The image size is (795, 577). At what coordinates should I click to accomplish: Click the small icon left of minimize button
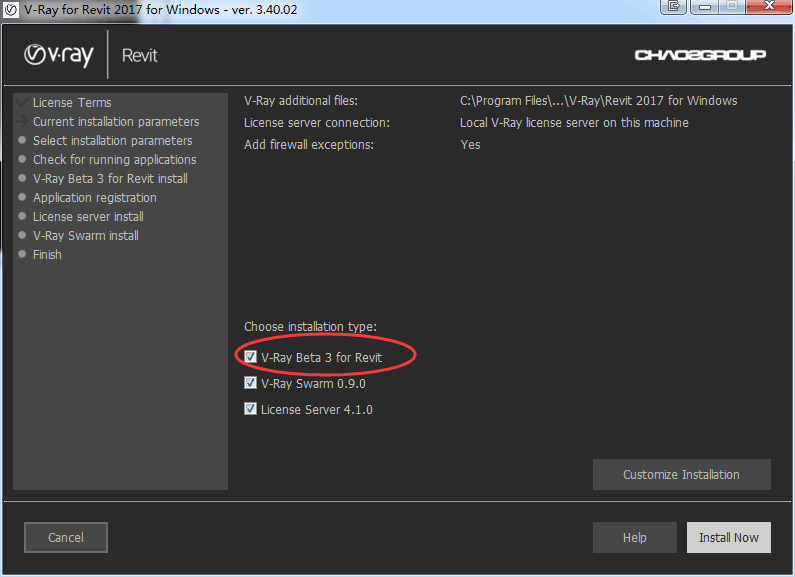[x=674, y=7]
